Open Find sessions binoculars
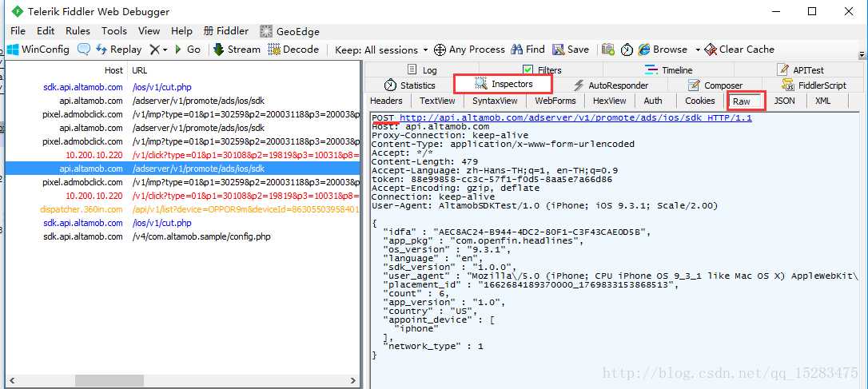Viewport: 868px width, 389px height. [528, 50]
